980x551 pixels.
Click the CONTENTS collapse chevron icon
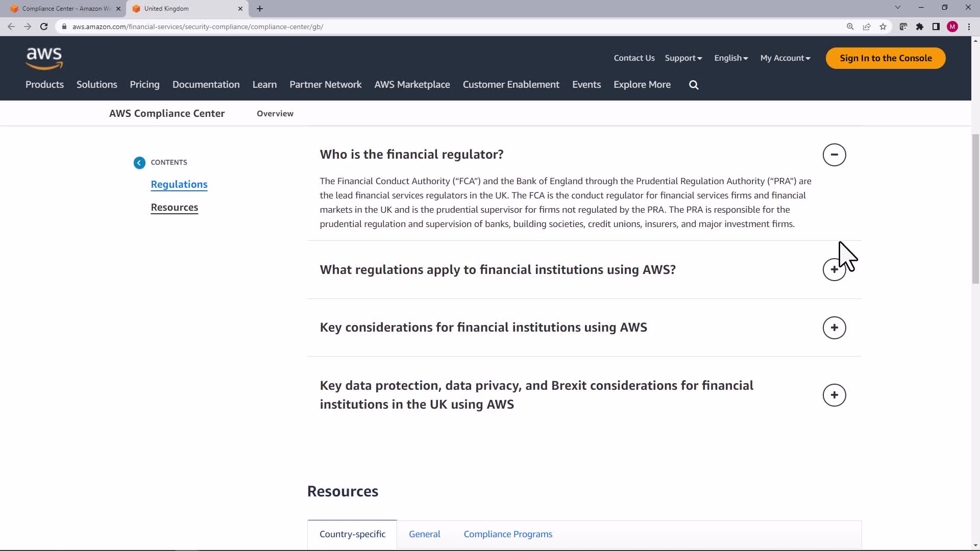139,163
